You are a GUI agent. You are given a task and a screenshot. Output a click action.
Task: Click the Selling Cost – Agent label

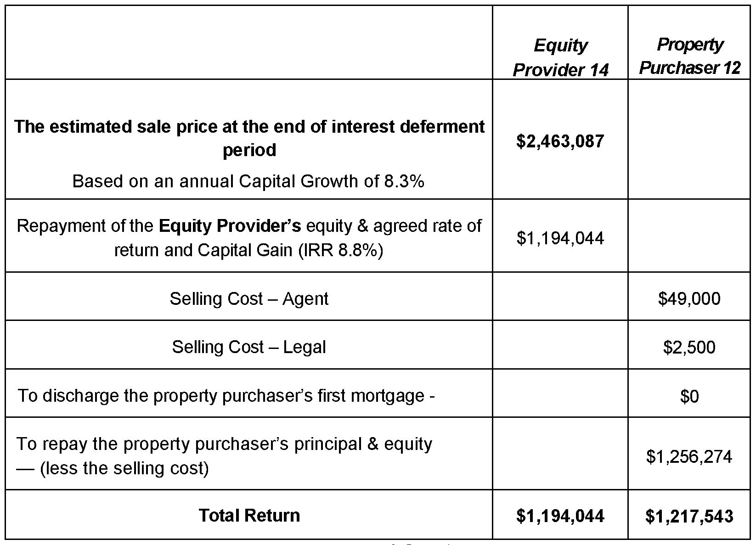click(249, 299)
